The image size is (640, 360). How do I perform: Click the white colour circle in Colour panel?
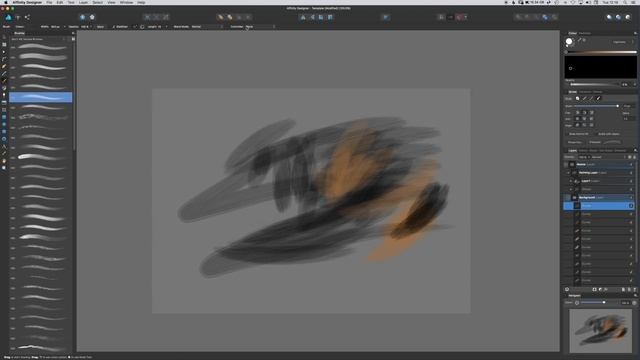tap(569, 42)
